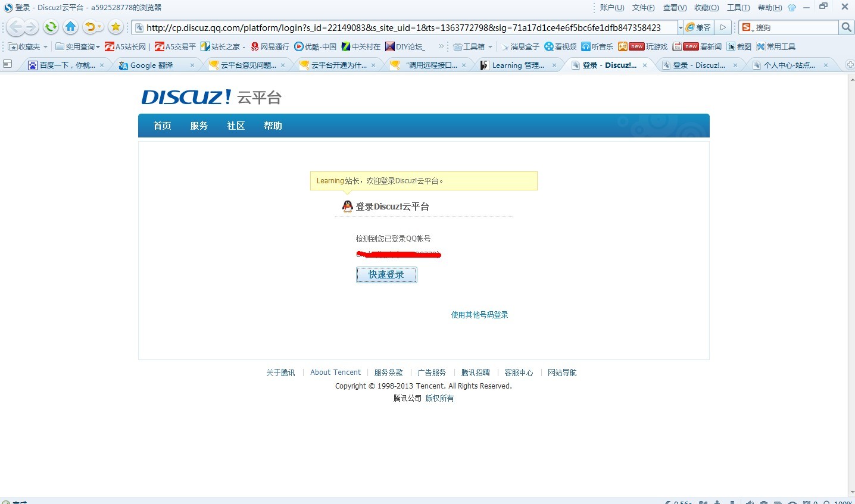
Task: Open the browser home page icon
Action: [x=70, y=27]
